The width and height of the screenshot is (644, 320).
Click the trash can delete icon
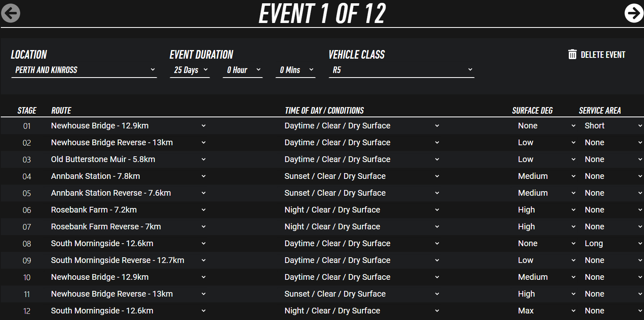[x=572, y=54]
